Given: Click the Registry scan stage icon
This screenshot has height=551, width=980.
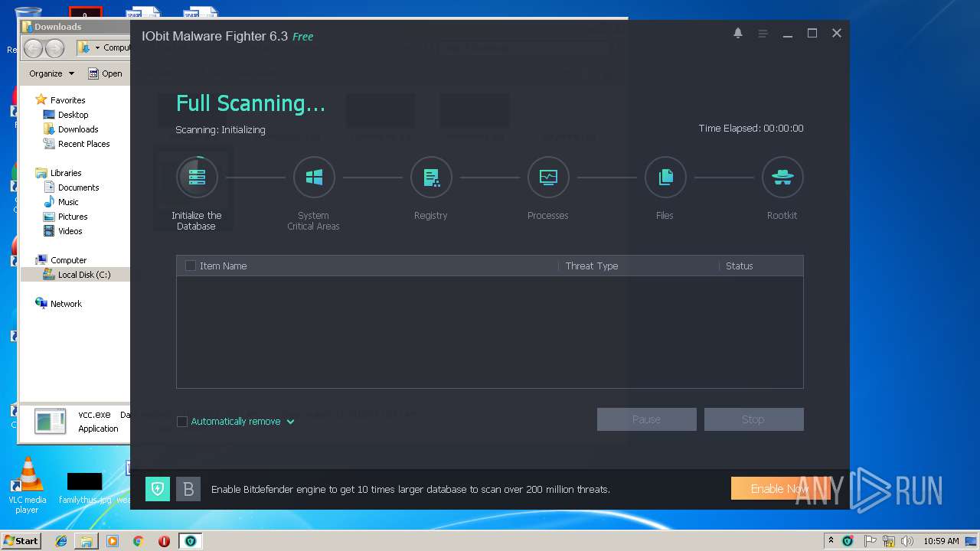Looking at the screenshot, I should pos(431,177).
